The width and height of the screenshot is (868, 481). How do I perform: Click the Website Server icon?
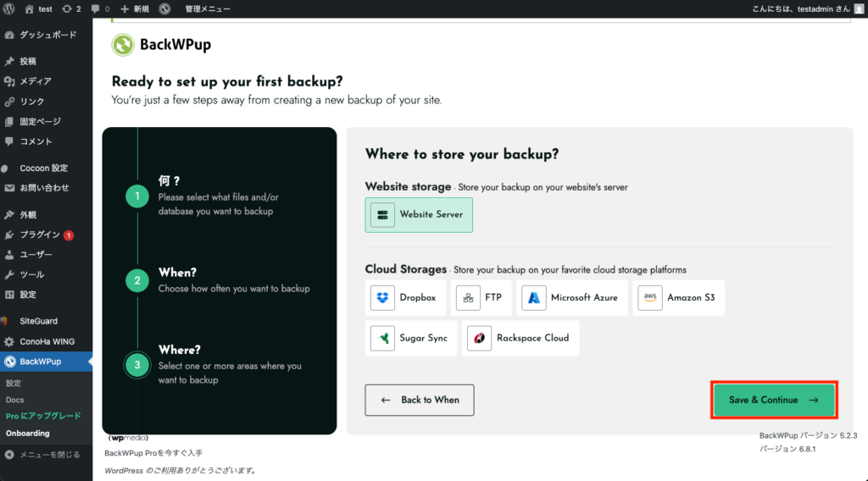pos(382,215)
